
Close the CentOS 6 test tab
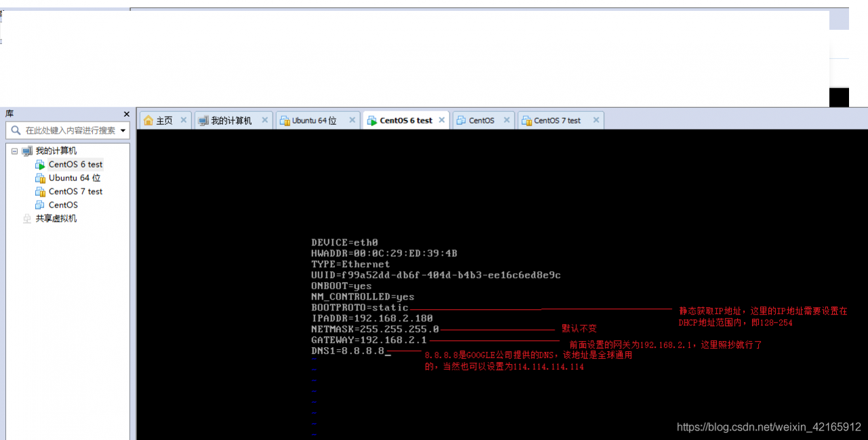(442, 120)
